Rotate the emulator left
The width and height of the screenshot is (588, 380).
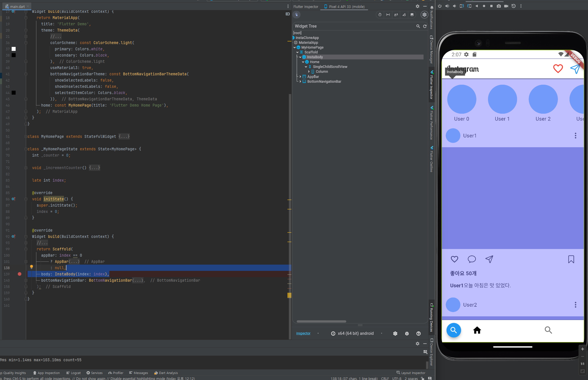pos(462,6)
